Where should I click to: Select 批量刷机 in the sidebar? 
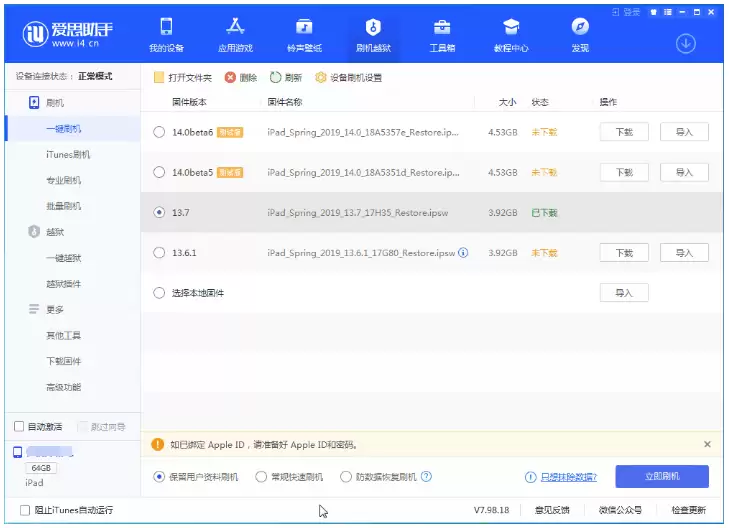[x=64, y=206]
